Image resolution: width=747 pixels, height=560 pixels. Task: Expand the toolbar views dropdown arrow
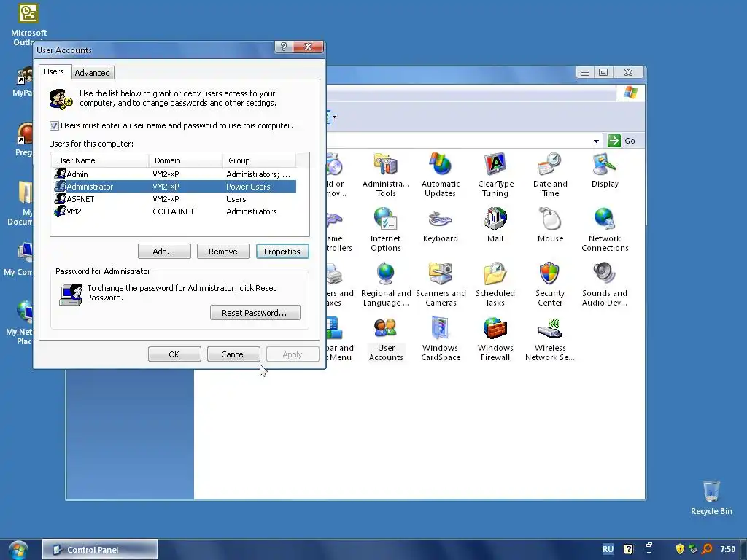334,117
